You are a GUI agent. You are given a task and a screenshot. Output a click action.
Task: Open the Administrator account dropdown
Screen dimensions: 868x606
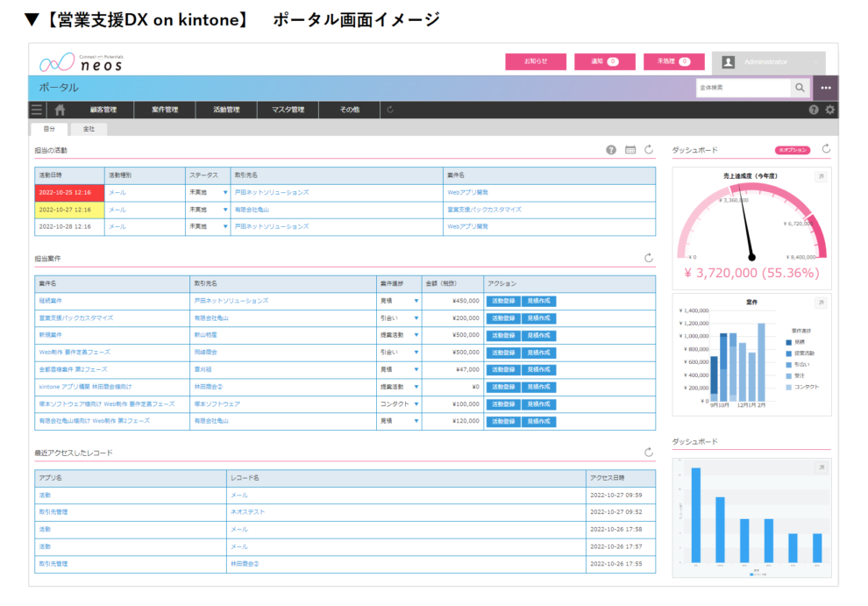tap(767, 61)
